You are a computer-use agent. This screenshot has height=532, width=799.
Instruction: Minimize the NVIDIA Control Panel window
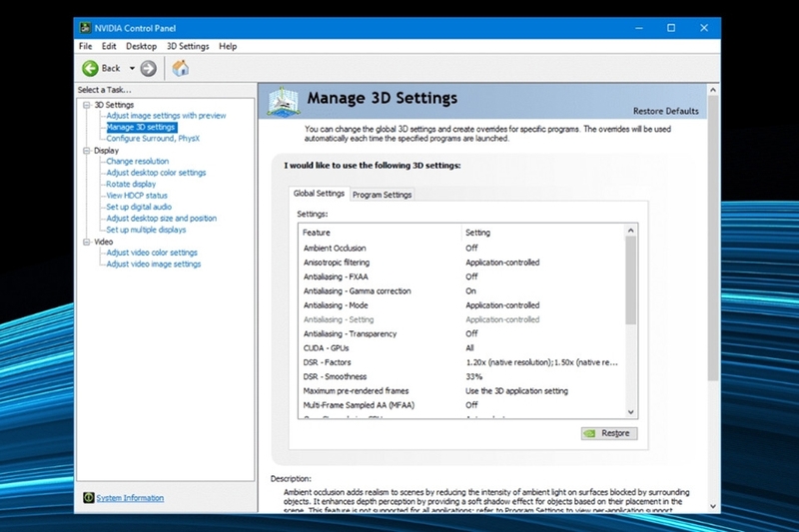click(x=639, y=28)
